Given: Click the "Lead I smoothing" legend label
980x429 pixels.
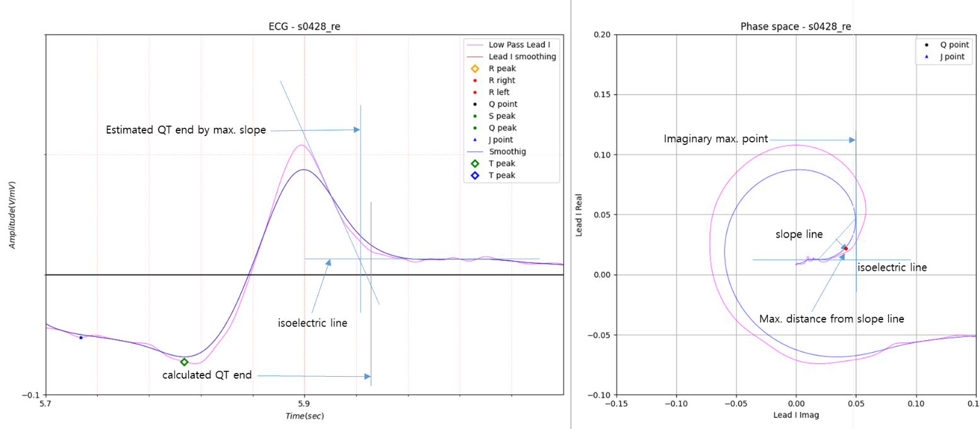Looking at the screenshot, I should [522, 57].
